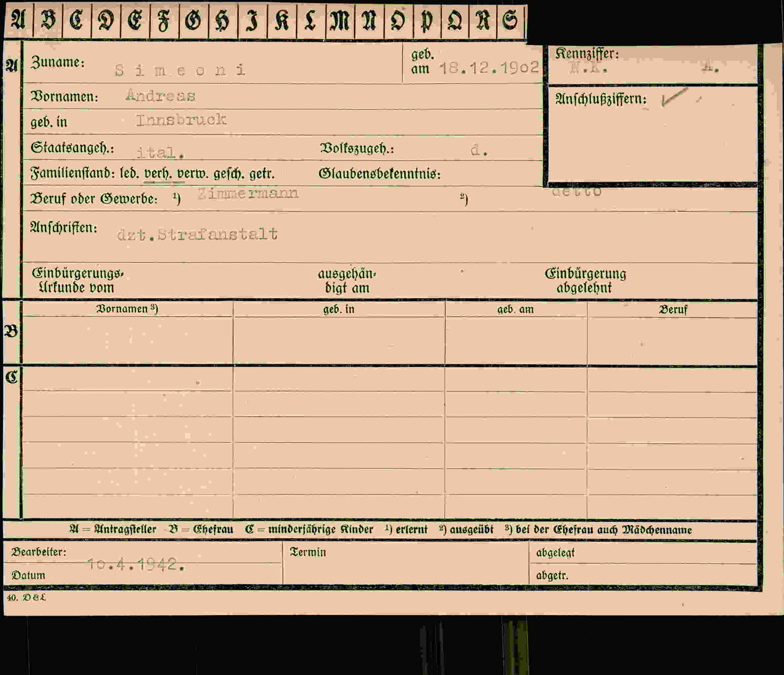
Task: Click the 'A = Antragsteller' legend entry
Action: [113, 529]
